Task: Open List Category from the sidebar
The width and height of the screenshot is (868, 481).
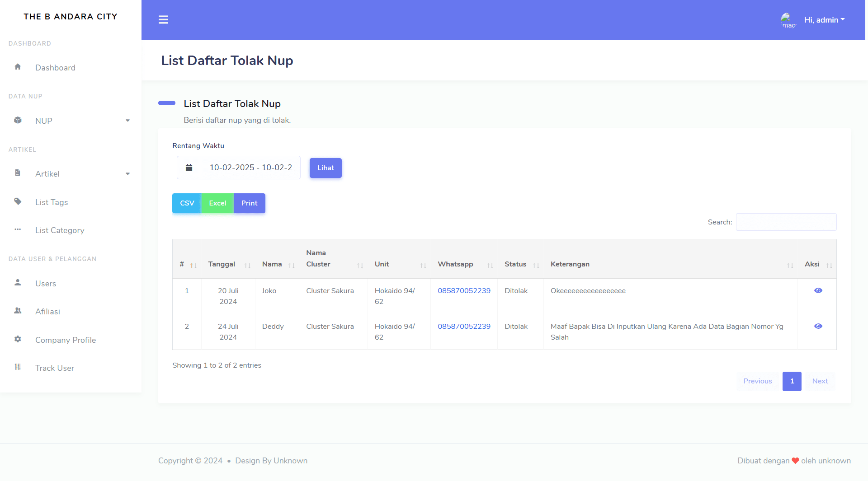Action: (x=59, y=230)
